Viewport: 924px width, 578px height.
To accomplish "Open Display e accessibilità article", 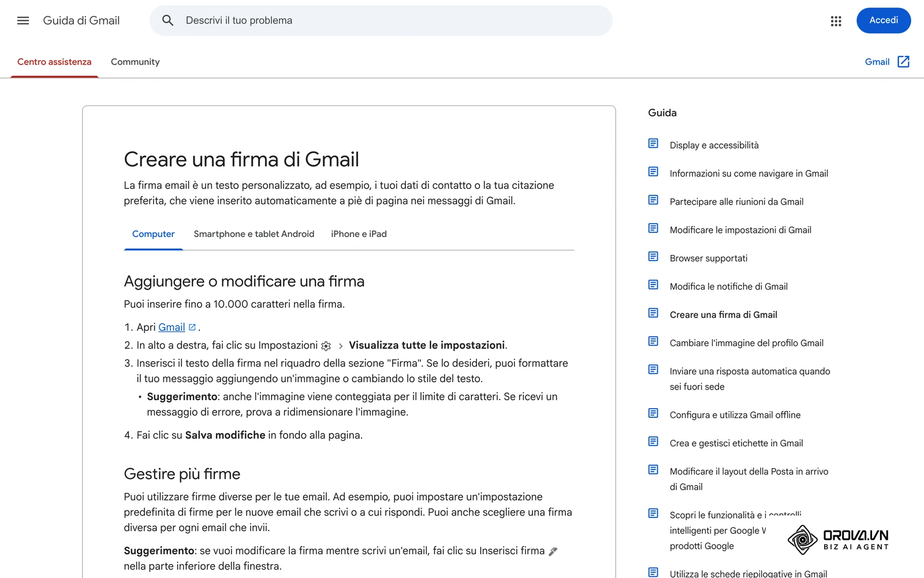I will 714,145.
